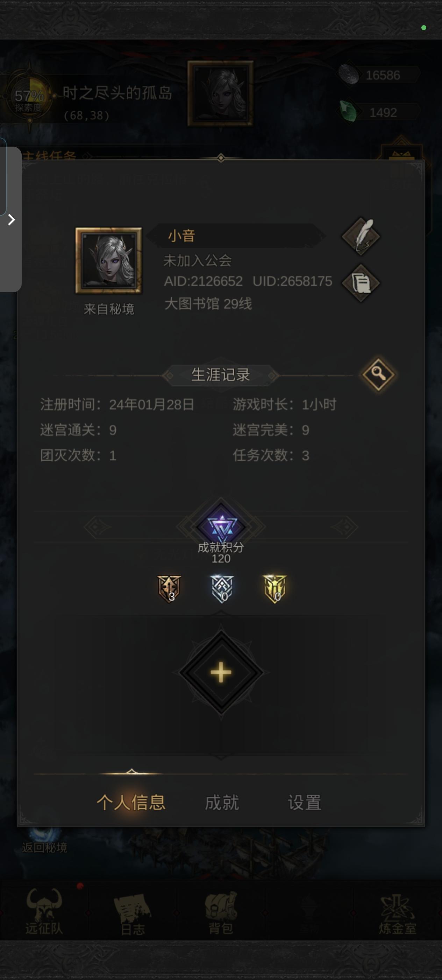This screenshot has width=442, height=980.
Task: Tap the scroll copy-ID icon
Action: [361, 283]
